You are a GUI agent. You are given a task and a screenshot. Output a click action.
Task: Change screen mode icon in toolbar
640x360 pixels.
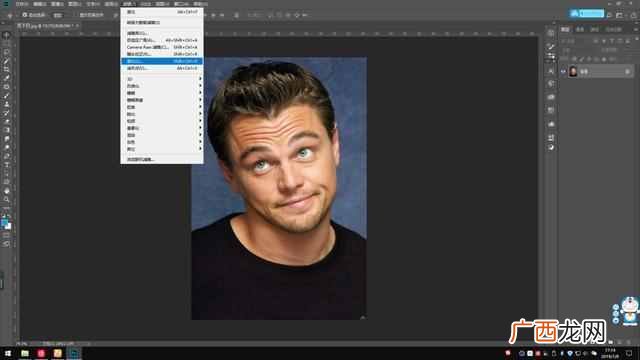(7, 244)
